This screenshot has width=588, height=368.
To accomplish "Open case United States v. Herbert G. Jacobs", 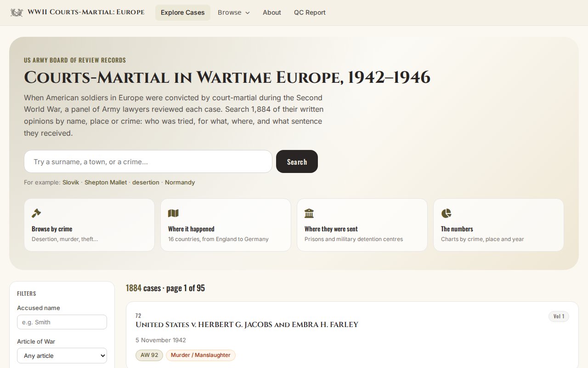I will 247,325.
